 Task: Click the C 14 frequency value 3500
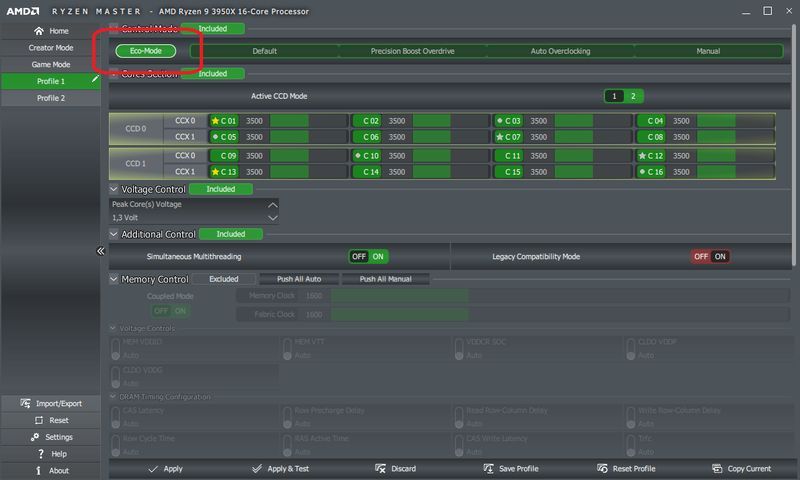point(397,172)
